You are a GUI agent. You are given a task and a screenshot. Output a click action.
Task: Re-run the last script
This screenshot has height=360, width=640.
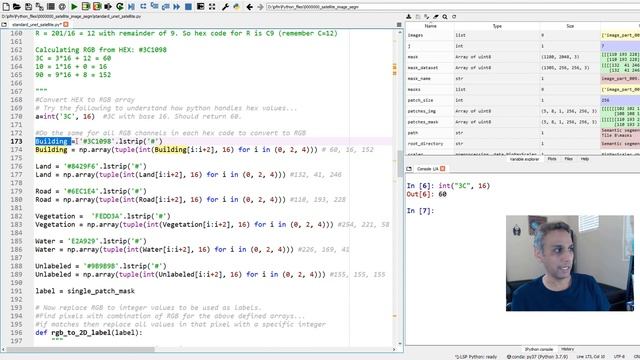120,7
